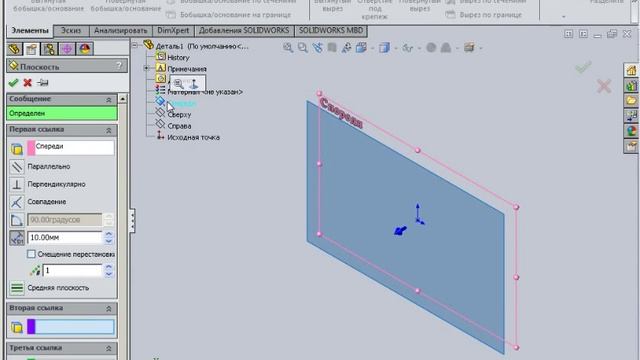
Task: Open the FeatureManager design tree tab
Action: click(14, 49)
